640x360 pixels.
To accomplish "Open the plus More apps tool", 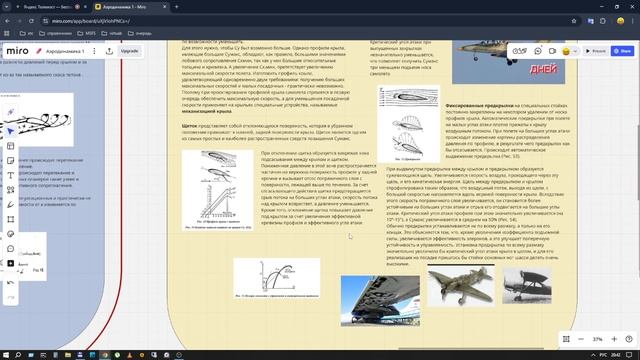I will 11,263.
